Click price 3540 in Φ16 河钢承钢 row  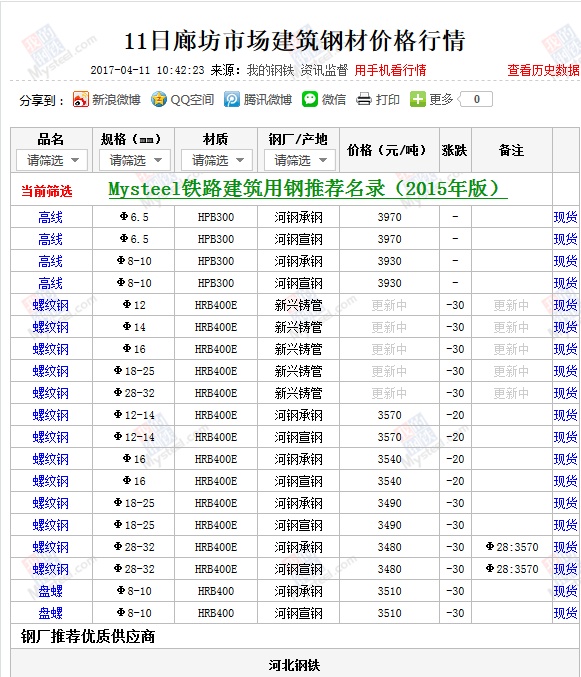coord(389,459)
